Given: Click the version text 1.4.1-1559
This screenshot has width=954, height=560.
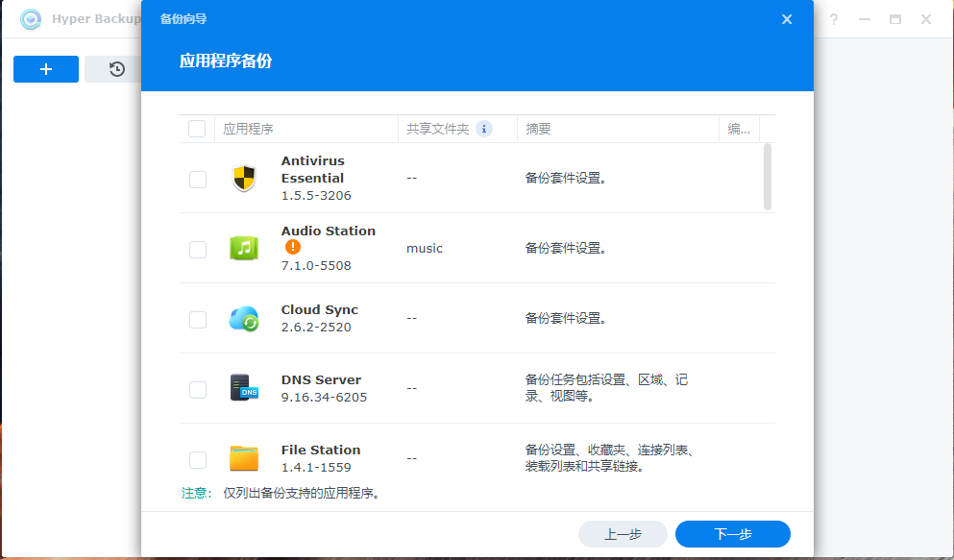Looking at the screenshot, I should (x=316, y=468).
